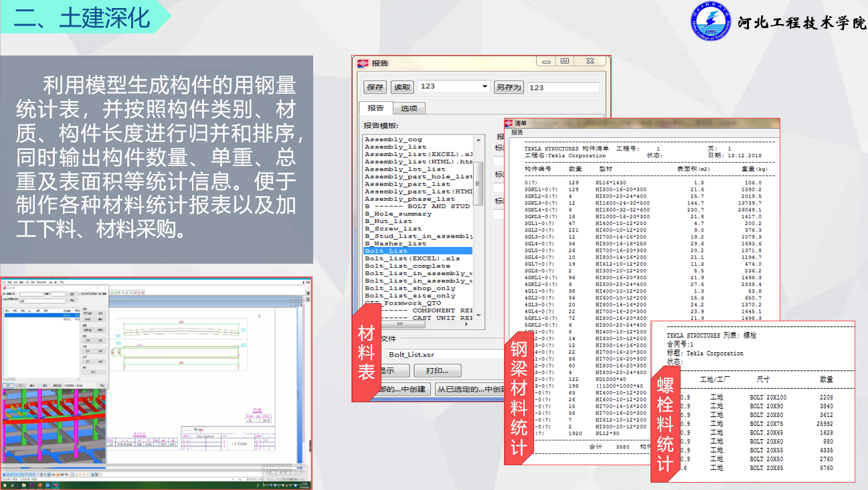Click the Tekla icon in the 报告 dialog title bar
This screenshot has width=868, height=490.
coord(363,63)
